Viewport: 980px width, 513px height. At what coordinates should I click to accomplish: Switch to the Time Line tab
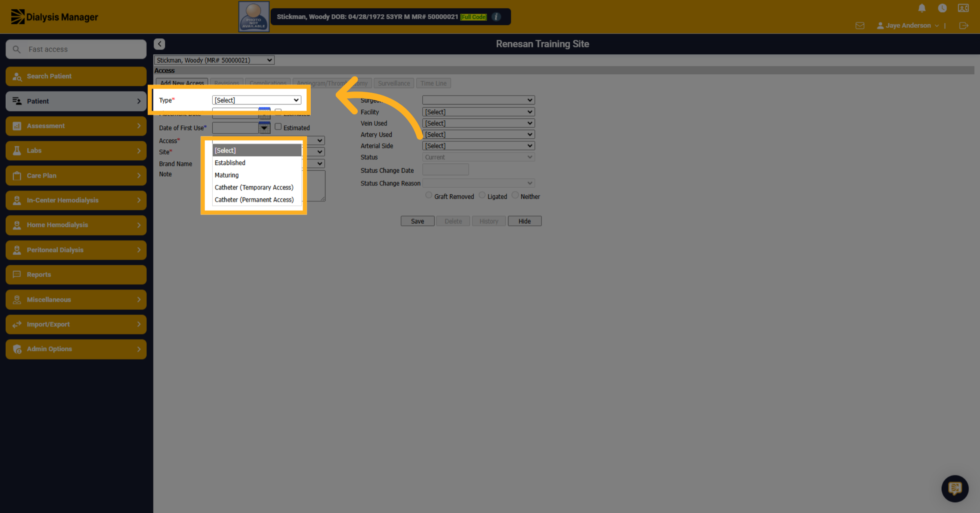433,83
